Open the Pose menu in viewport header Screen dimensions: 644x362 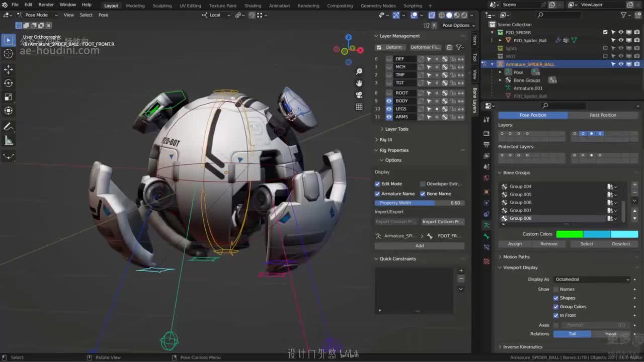(x=103, y=15)
